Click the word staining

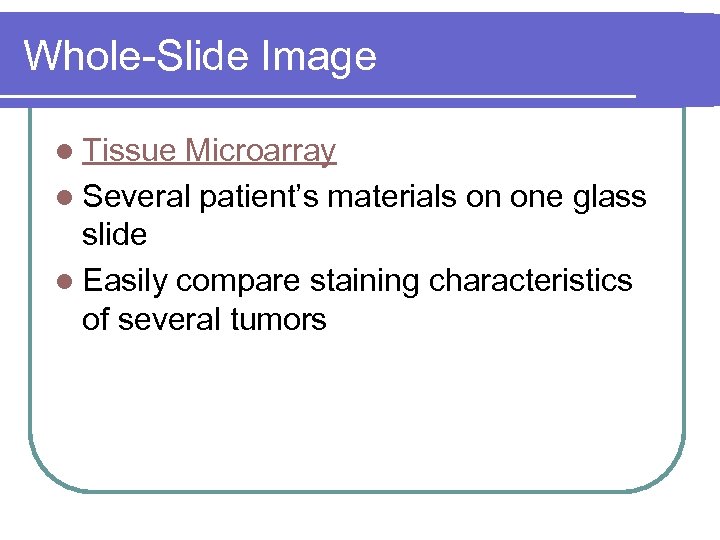click(x=364, y=282)
